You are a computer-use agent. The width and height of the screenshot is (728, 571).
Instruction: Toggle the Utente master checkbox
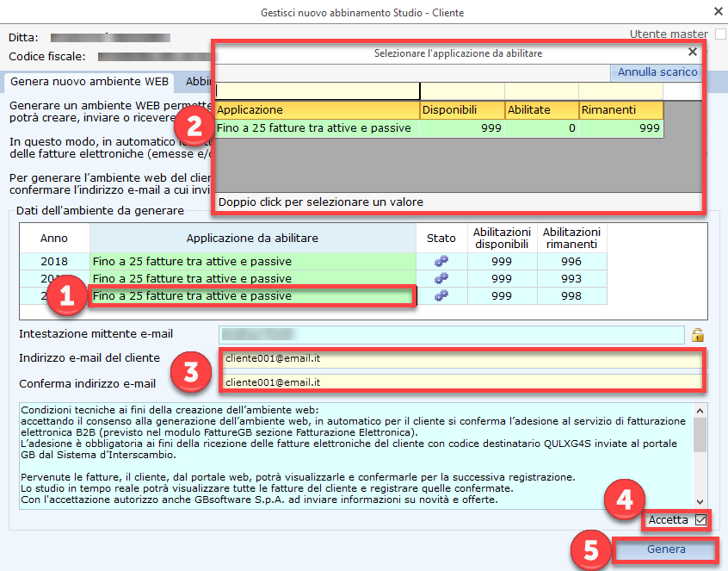720,34
